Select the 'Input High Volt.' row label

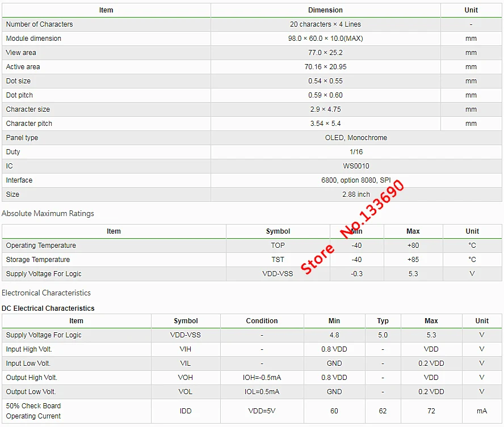pos(28,349)
